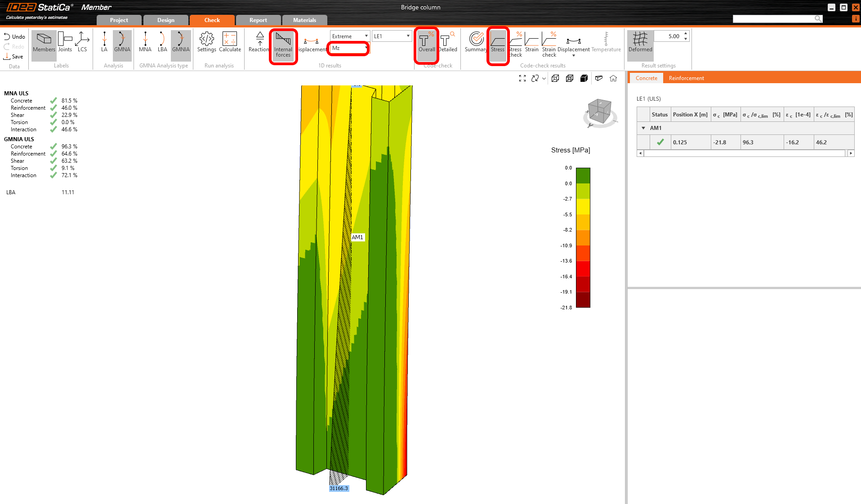
Task: Click the Calculate icon in Run analysis
Action: pyautogui.click(x=230, y=43)
